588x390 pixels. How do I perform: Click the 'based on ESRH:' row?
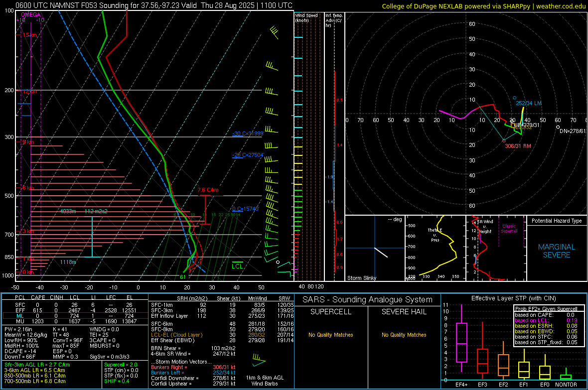coord(546,326)
